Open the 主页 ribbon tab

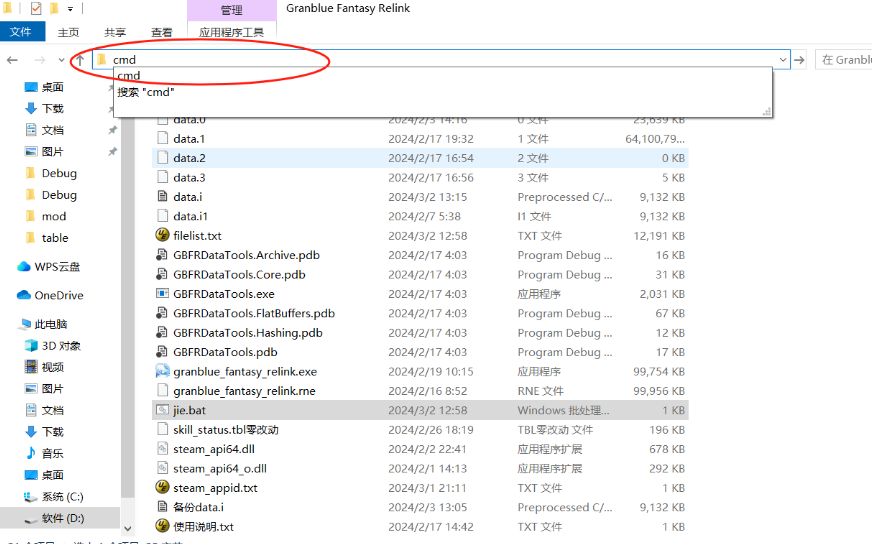[68, 32]
